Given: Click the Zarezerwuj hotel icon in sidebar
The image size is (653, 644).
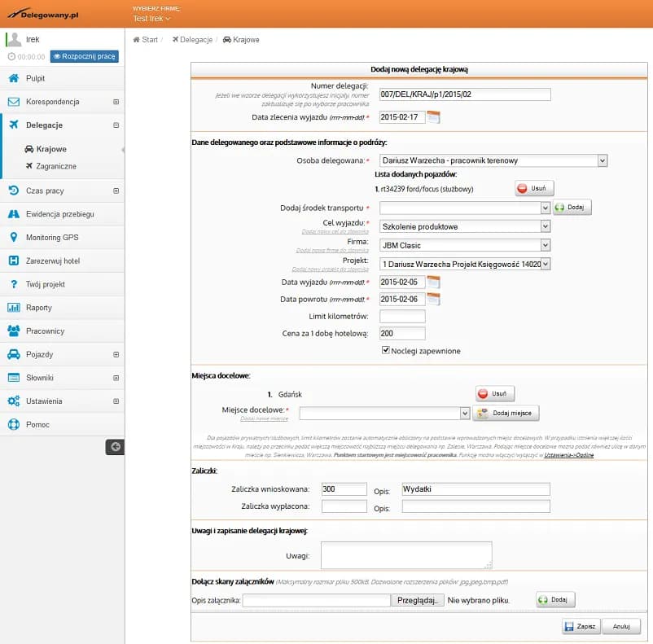Looking at the screenshot, I should point(13,261).
